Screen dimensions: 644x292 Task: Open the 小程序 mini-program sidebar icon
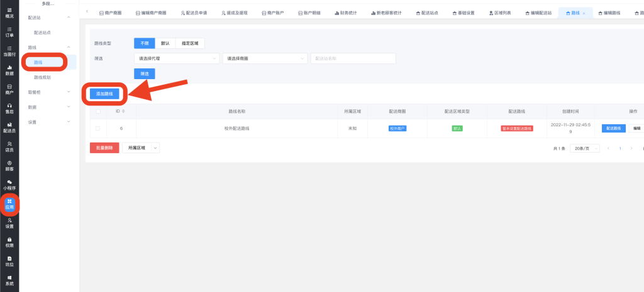click(9, 184)
